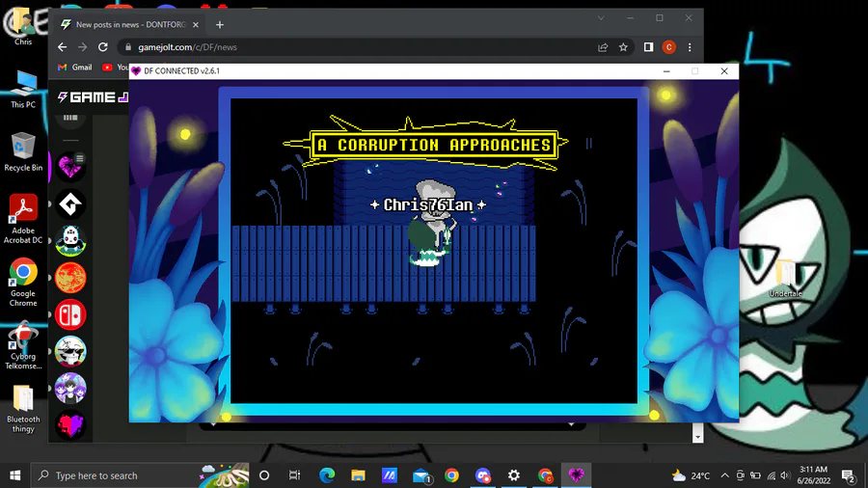The image size is (868, 488).
Task: Bookmark this page with the star icon
Action: pyautogui.click(x=623, y=47)
